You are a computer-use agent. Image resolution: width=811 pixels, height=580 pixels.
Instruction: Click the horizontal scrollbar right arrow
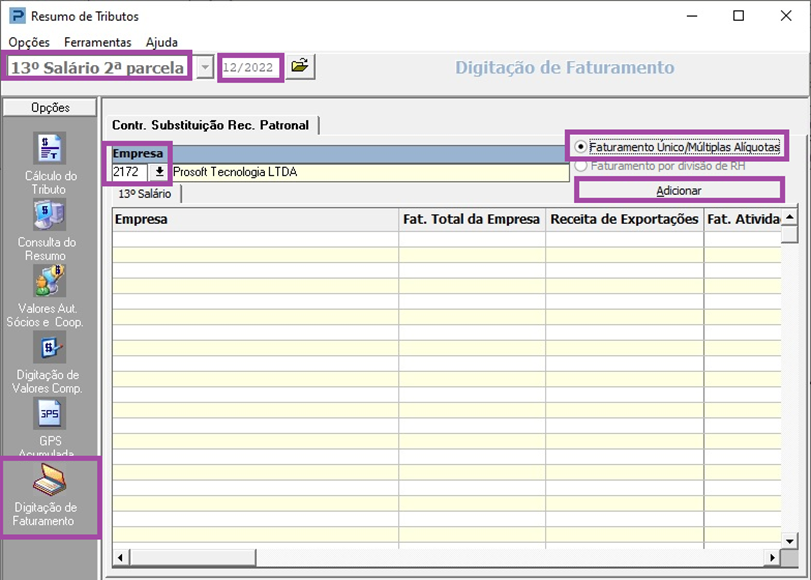tap(771, 557)
